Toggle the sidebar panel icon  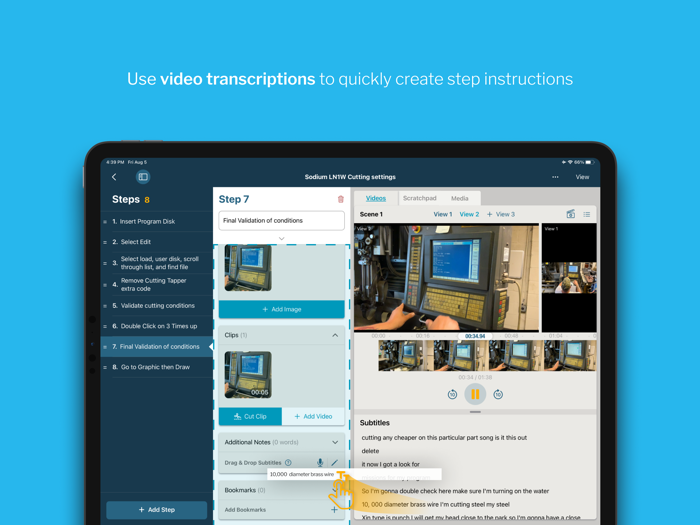143,177
